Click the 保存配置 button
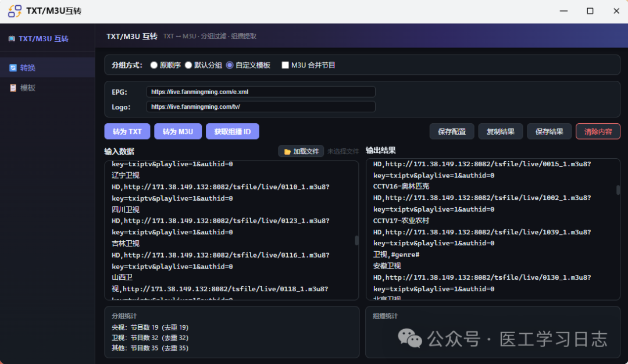 click(451, 131)
